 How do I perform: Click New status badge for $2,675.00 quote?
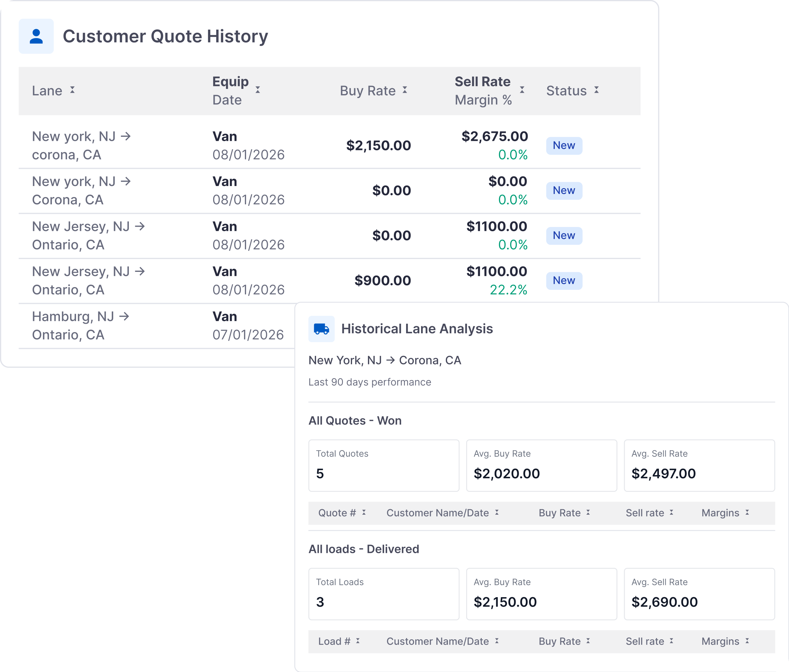(564, 145)
